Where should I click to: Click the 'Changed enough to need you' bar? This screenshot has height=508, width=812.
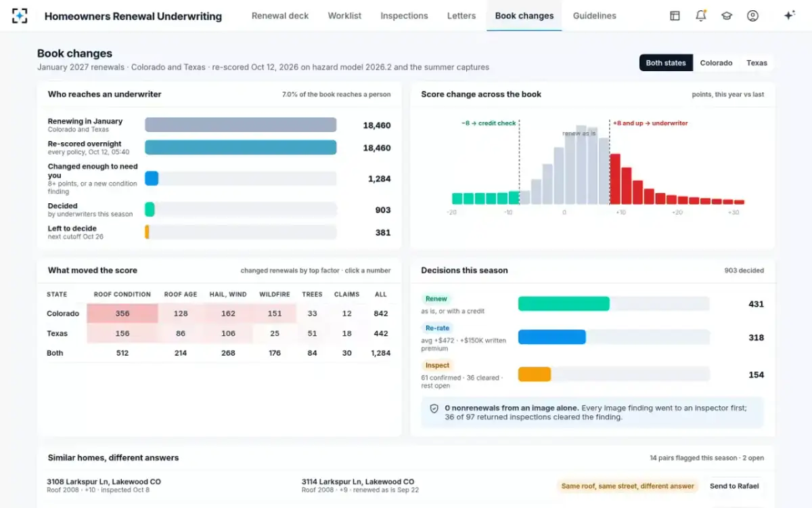[152, 179]
